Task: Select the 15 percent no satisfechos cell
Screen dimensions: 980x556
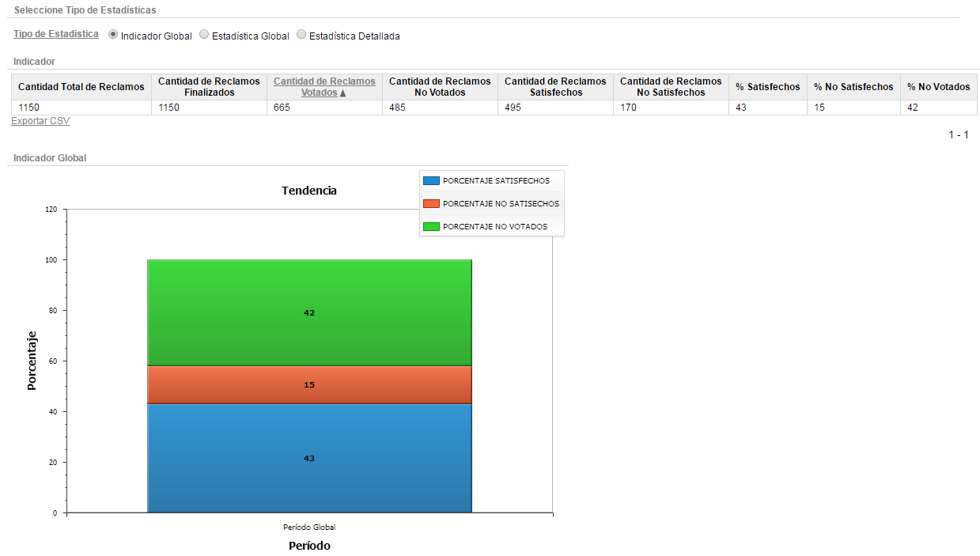Action: (853, 108)
